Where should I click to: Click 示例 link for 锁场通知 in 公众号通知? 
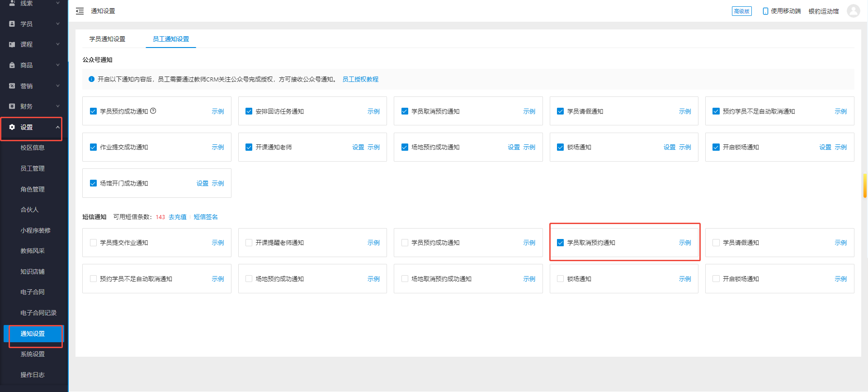(685, 147)
